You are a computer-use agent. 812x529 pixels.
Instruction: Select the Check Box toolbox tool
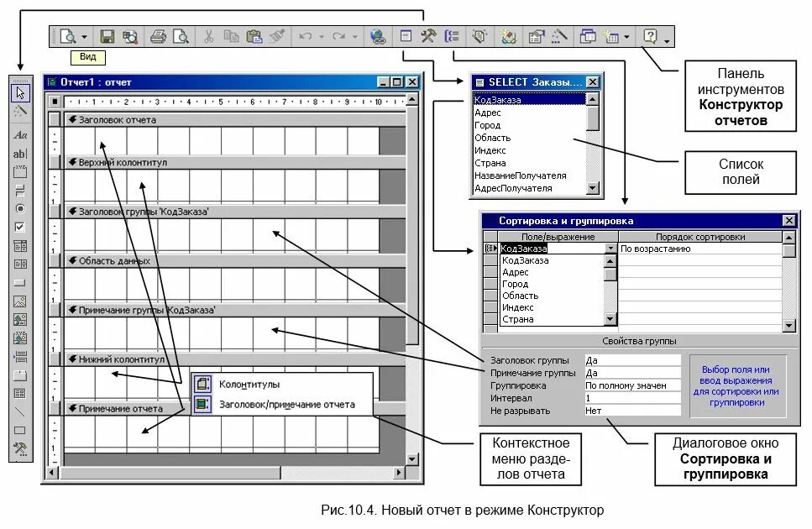coord(20,228)
